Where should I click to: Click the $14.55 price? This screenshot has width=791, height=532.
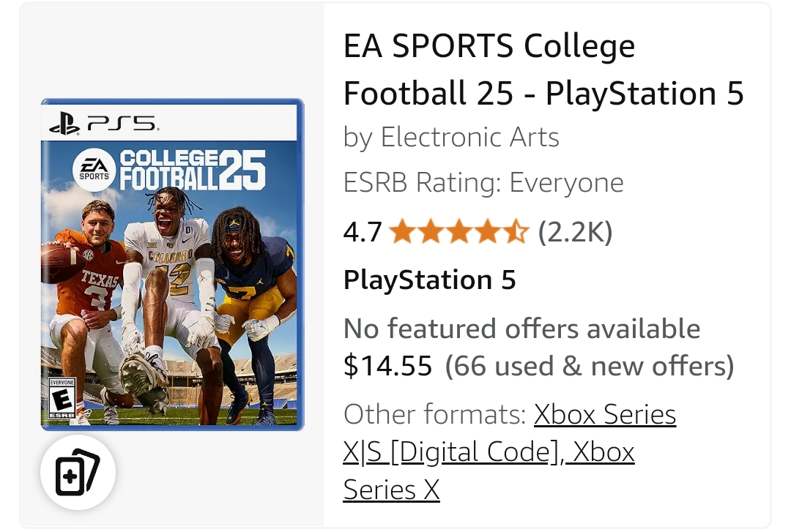tap(387, 366)
